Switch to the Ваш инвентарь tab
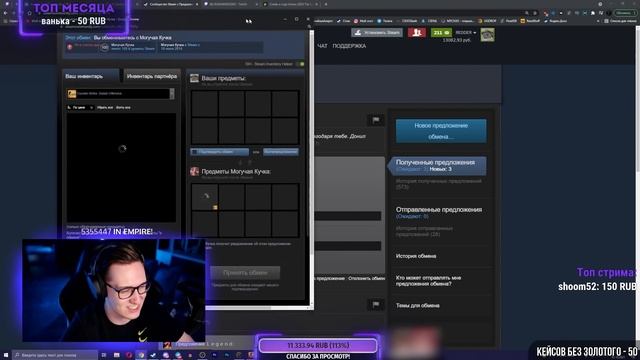The width and height of the screenshot is (640, 360). (x=91, y=76)
